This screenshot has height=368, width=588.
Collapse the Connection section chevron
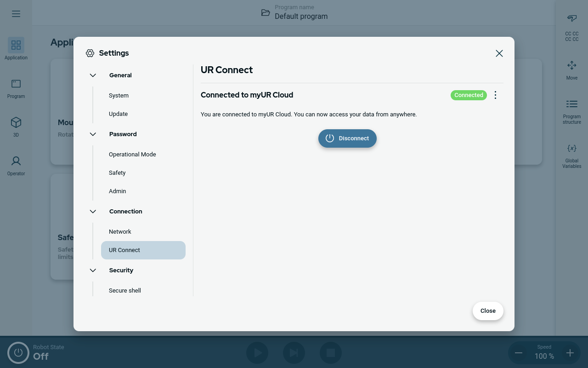click(x=93, y=212)
